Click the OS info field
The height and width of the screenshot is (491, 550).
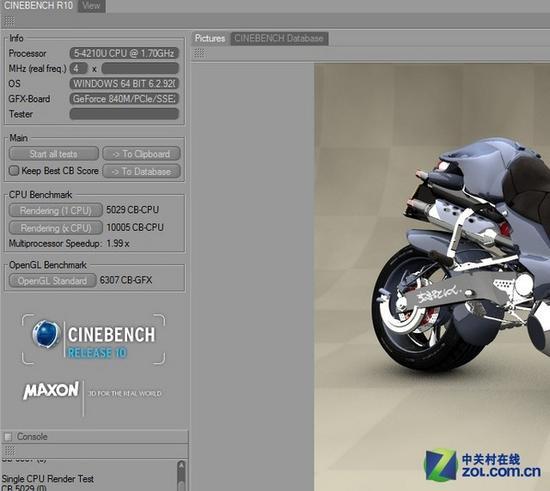(x=124, y=83)
